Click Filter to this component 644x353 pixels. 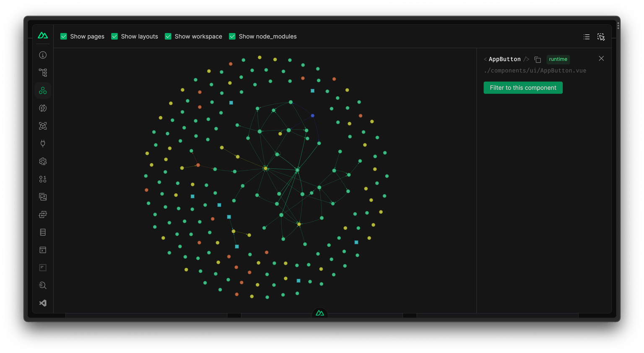(x=523, y=88)
